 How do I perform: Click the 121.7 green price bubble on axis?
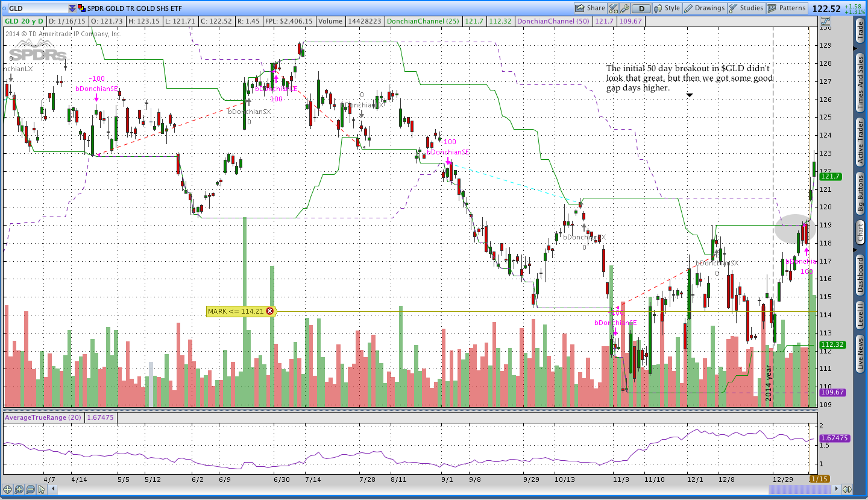point(830,176)
